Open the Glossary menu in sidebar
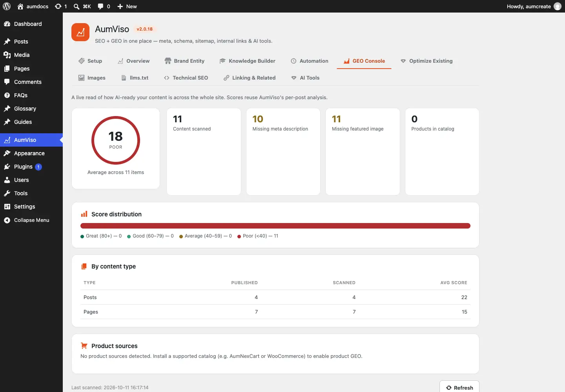This screenshot has height=392, width=565. point(31,109)
